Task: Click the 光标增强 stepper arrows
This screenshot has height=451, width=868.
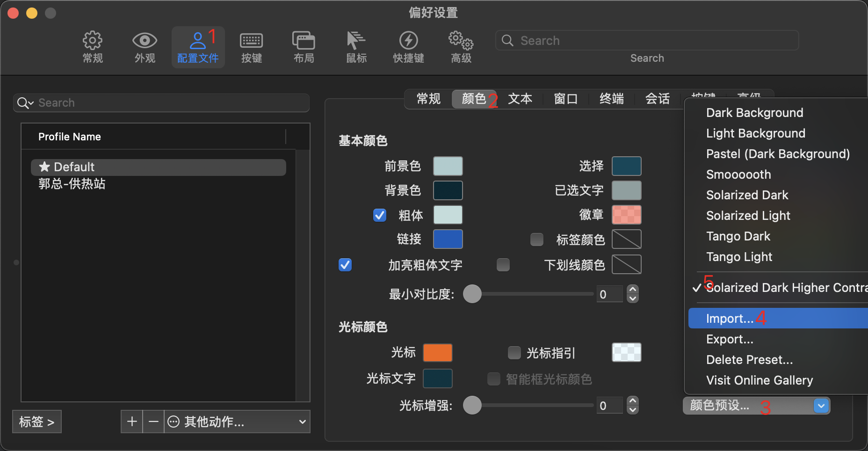Action: click(x=633, y=406)
